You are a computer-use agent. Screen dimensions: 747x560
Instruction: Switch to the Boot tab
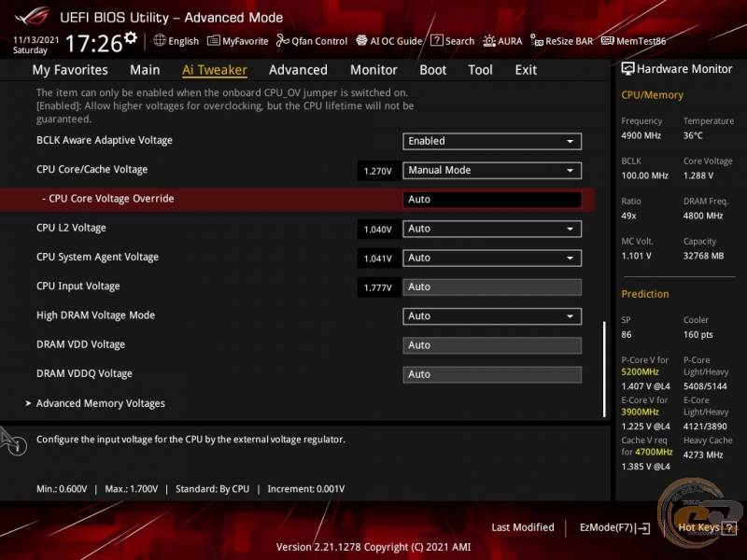[x=433, y=70]
